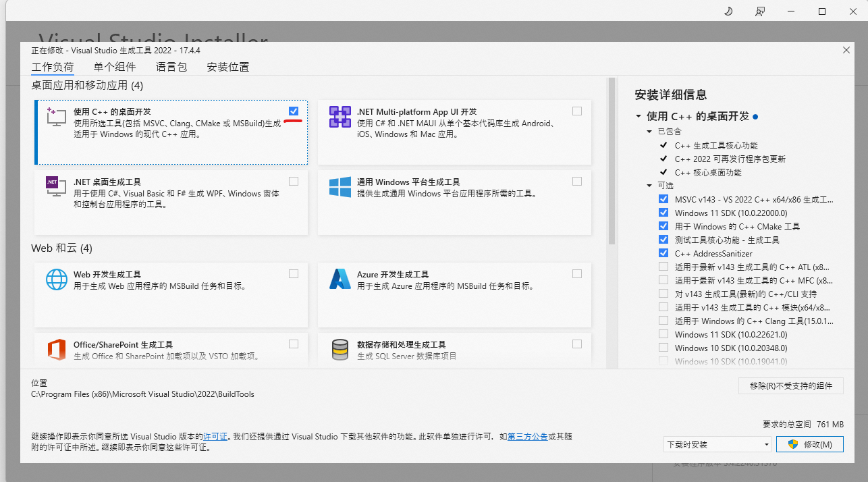Open the 第三方公告 third-party notices link
This screenshot has height=482, width=868.
point(527,437)
